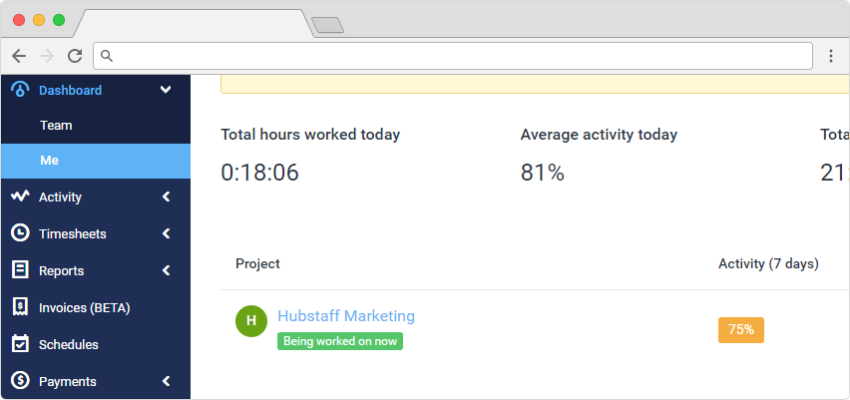Click the Activity (7 days) column header
Image resolution: width=850 pixels, height=400 pixels.
[768, 264]
